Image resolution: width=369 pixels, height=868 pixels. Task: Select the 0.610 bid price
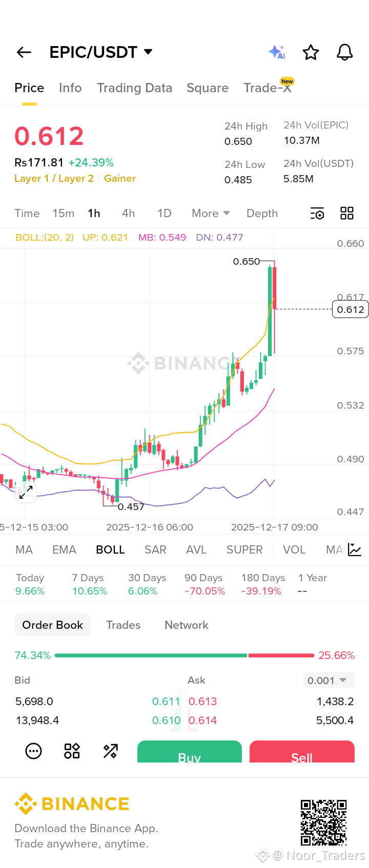(x=166, y=721)
